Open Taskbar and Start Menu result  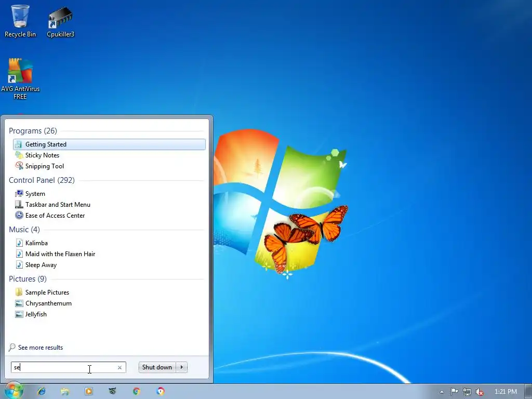(x=109, y=204)
